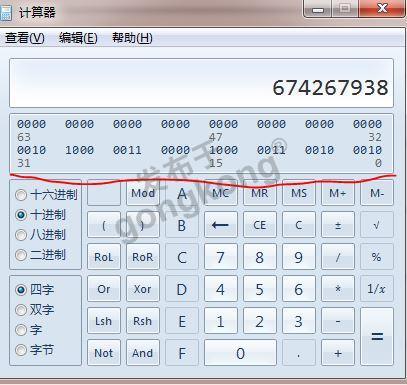Click the hex digit B key

tap(182, 225)
